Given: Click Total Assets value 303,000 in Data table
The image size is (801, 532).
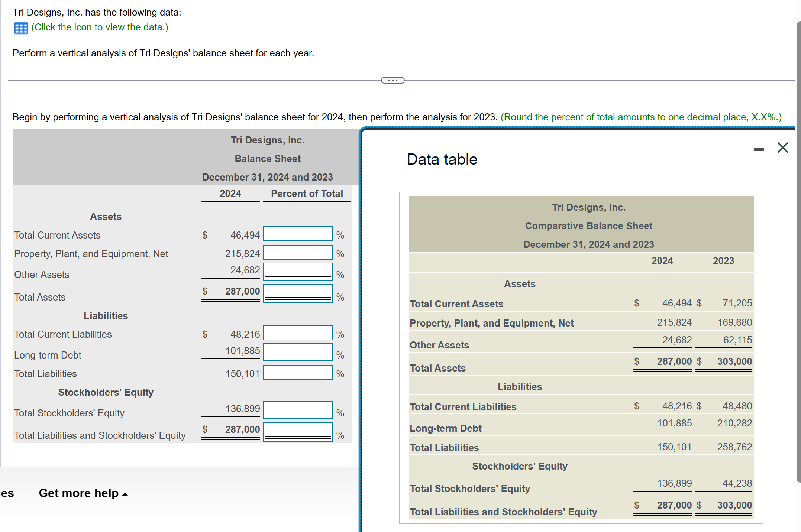Looking at the screenshot, I should click(x=734, y=361).
